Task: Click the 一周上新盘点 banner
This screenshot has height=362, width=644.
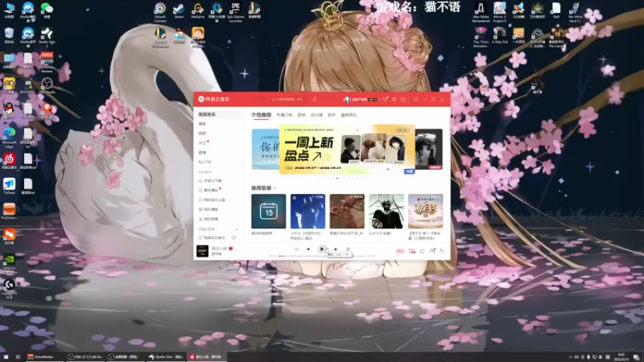Action: pyautogui.click(x=347, y=149)
